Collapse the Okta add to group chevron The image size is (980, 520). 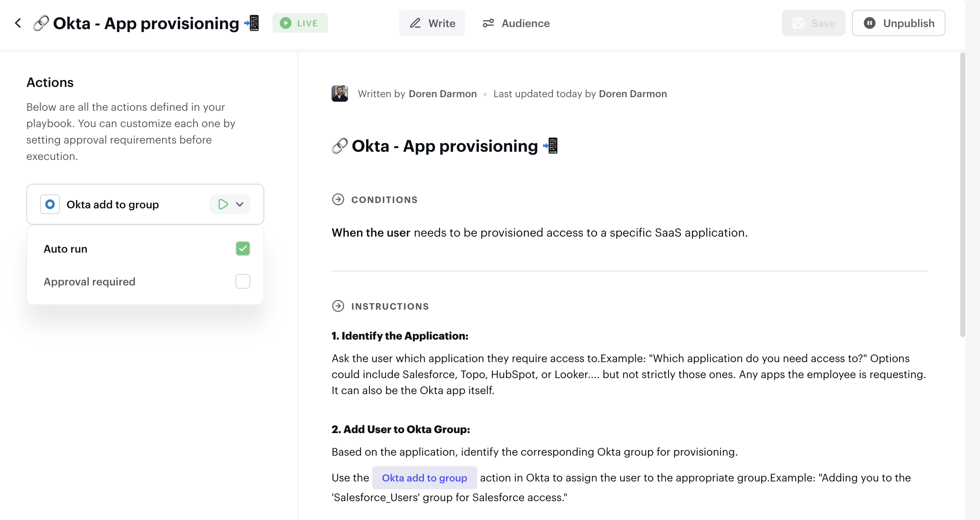(240, 204)
